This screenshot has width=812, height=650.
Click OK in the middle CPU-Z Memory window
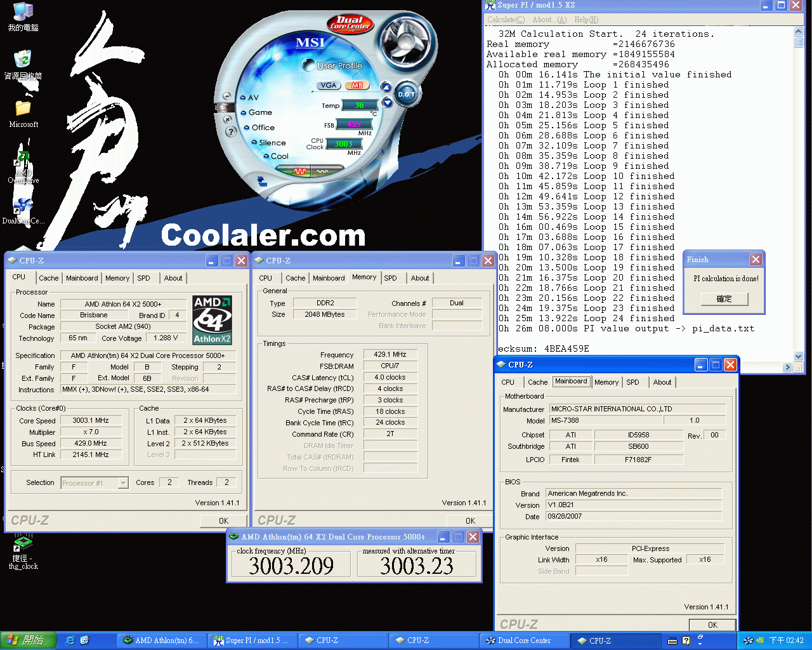click(x=470, y=521)
